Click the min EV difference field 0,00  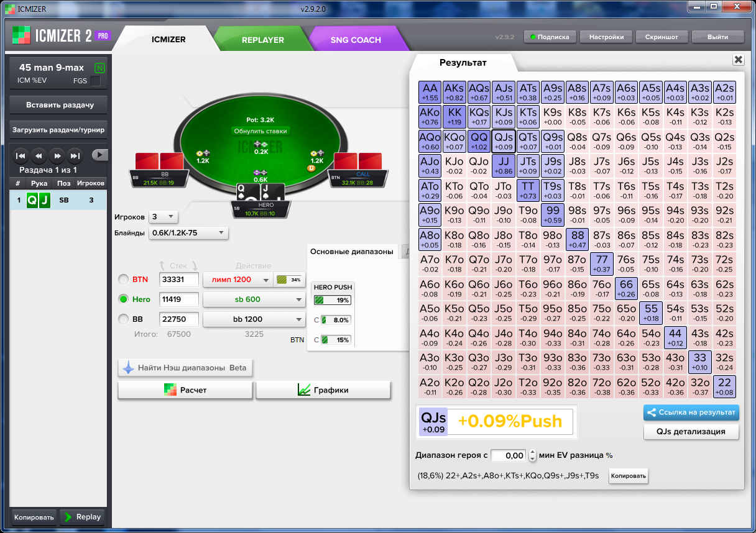point(509,455)
